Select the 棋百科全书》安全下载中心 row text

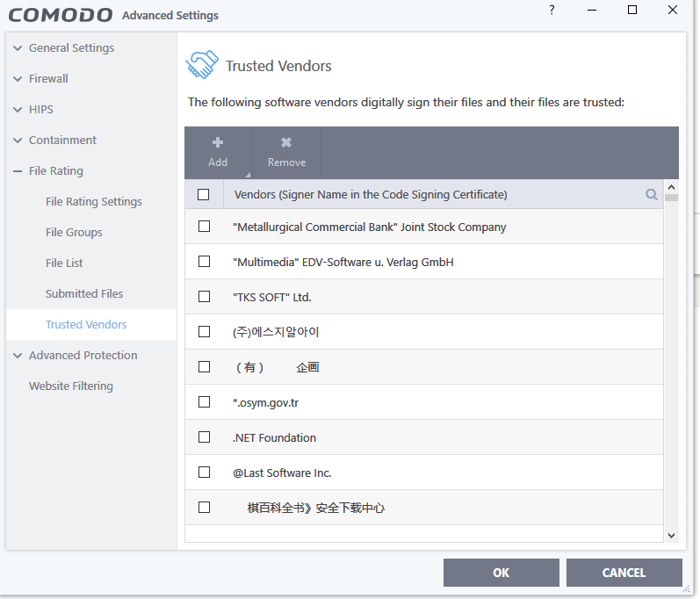pos(315,508)
